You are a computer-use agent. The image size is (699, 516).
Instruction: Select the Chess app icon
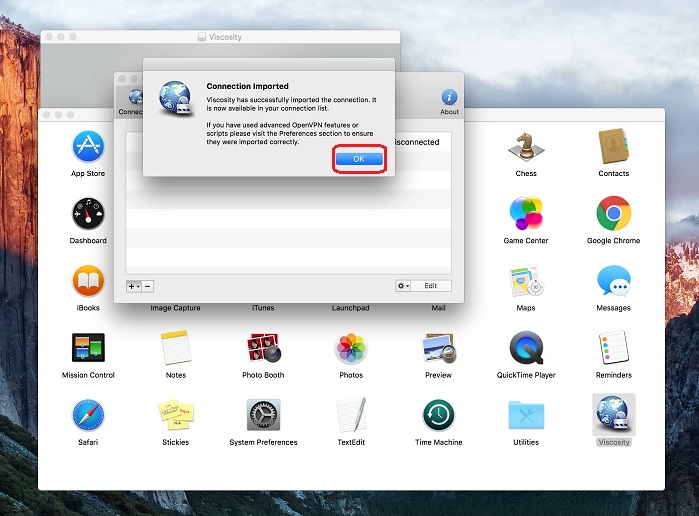click(x=526, y=147)
